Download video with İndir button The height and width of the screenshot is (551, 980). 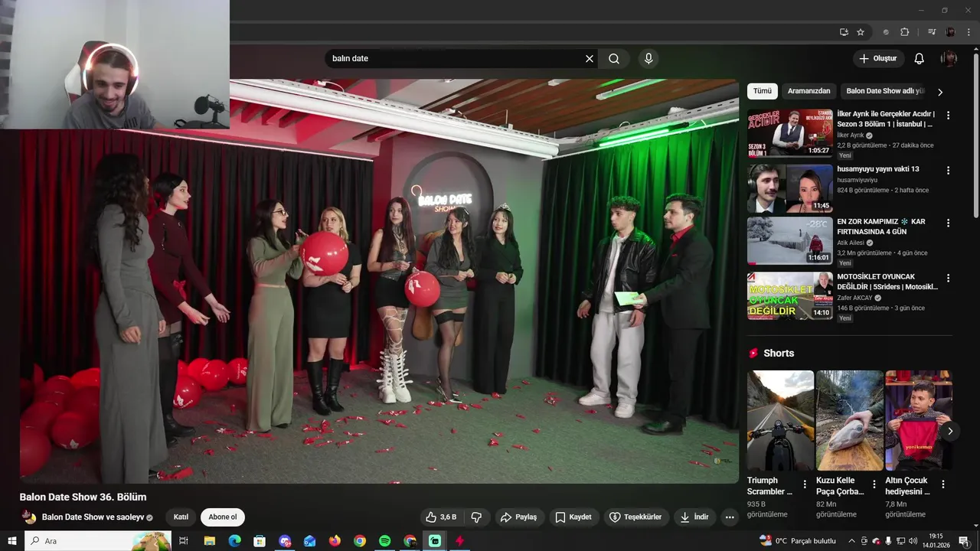pos(694,517)
